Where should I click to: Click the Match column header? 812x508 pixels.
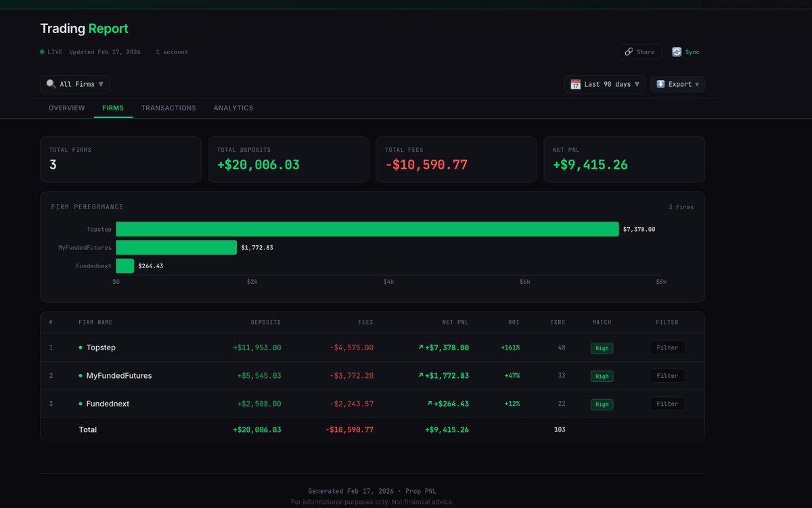click(x=602, y=322)
